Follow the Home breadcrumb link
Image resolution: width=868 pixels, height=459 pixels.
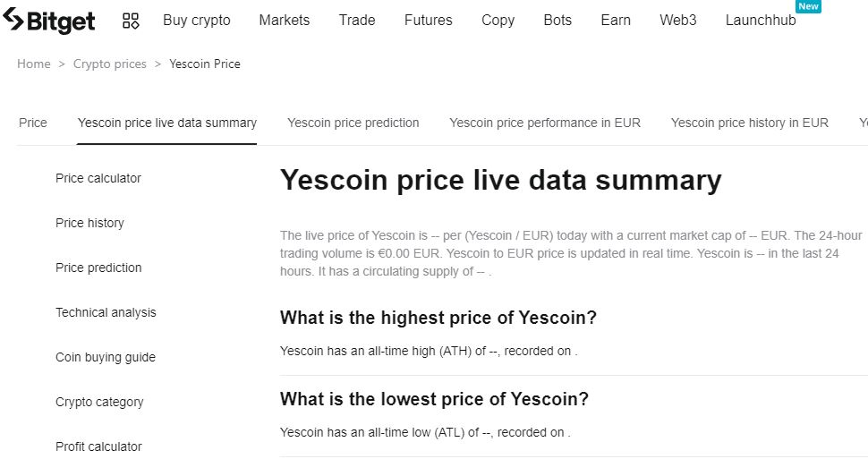[34, 64]
